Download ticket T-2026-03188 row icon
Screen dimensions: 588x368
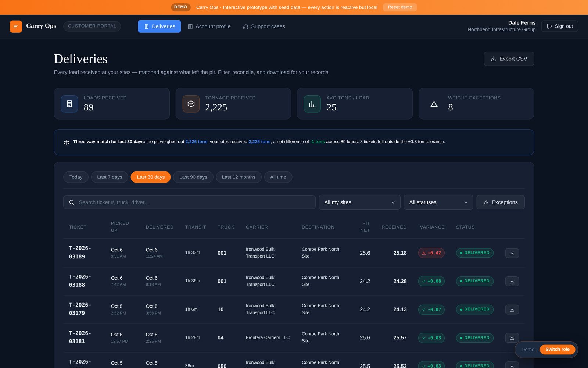[512, 281]
